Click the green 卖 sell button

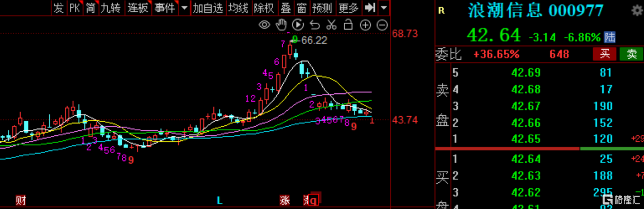click(632, 54)
